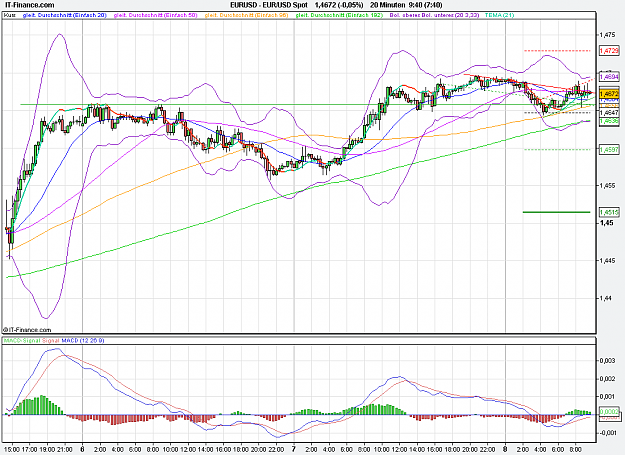The height and width of the screenshot is (455, 625).
Task: Click the green 1,4515 price tag
Action: click(x=609, y=212)
